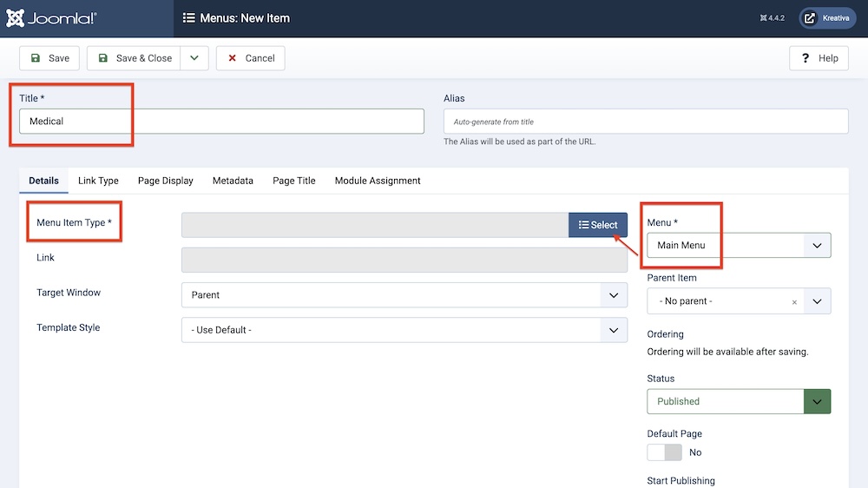Click into the Title field containing Medical
The width and height of the screenshot is (868, 488).
(221, 122)
